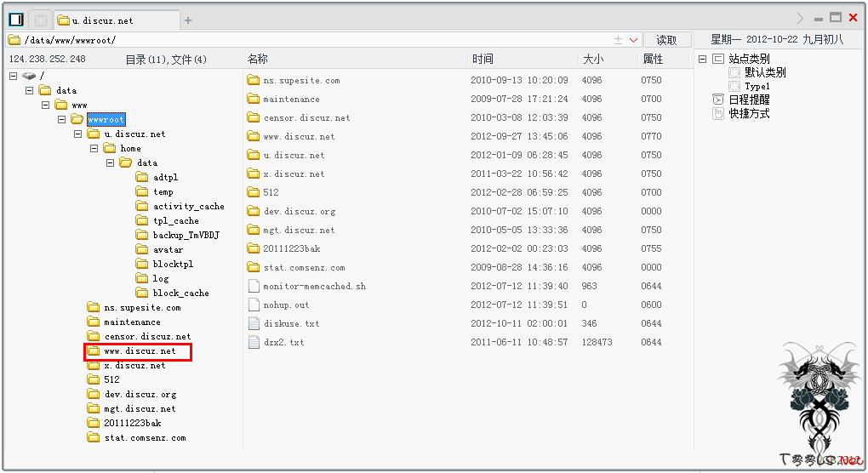
Task: Click size value 128473 for dzx2.txt
Action: 597,342
